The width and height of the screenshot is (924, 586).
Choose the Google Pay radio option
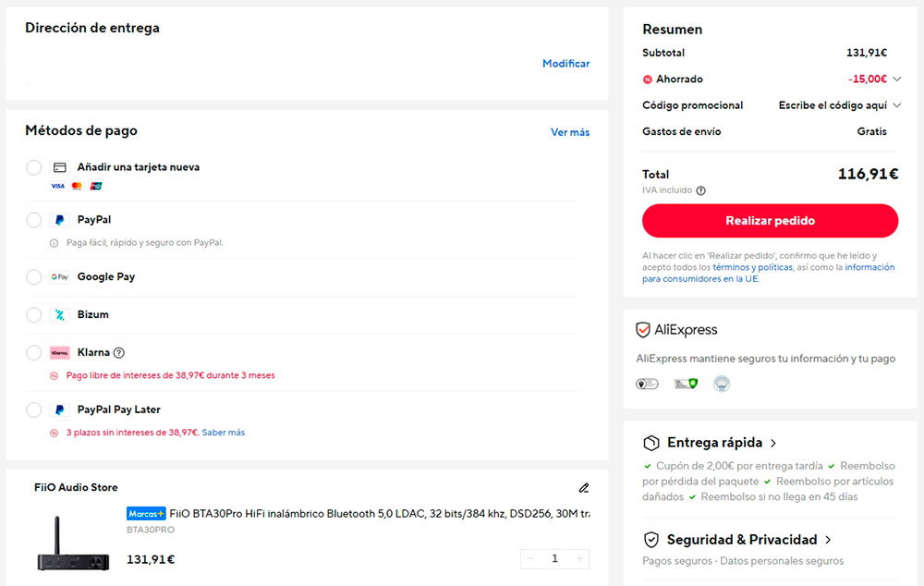pos(33,277)
